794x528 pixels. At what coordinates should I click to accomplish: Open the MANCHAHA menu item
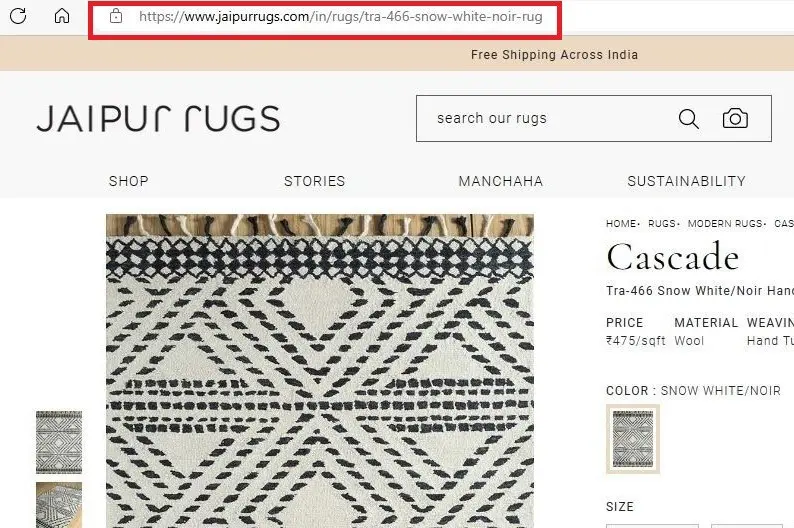[501, 181]
